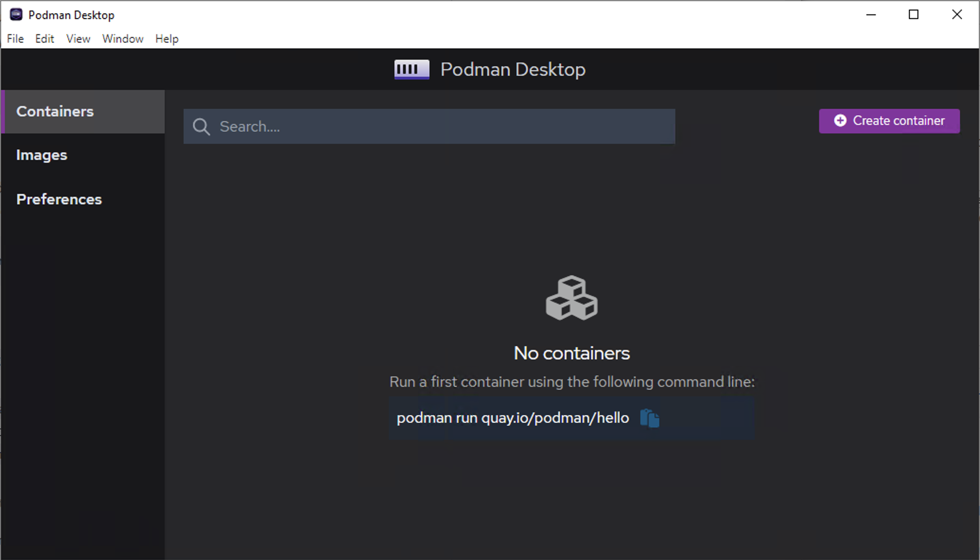Click the Podman Desktop header title text

512,69
